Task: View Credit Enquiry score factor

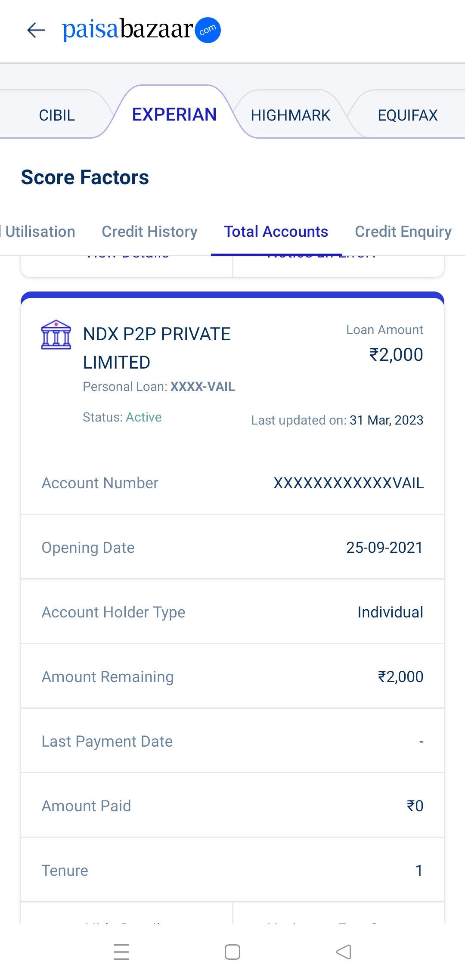Action: [403, 232]
